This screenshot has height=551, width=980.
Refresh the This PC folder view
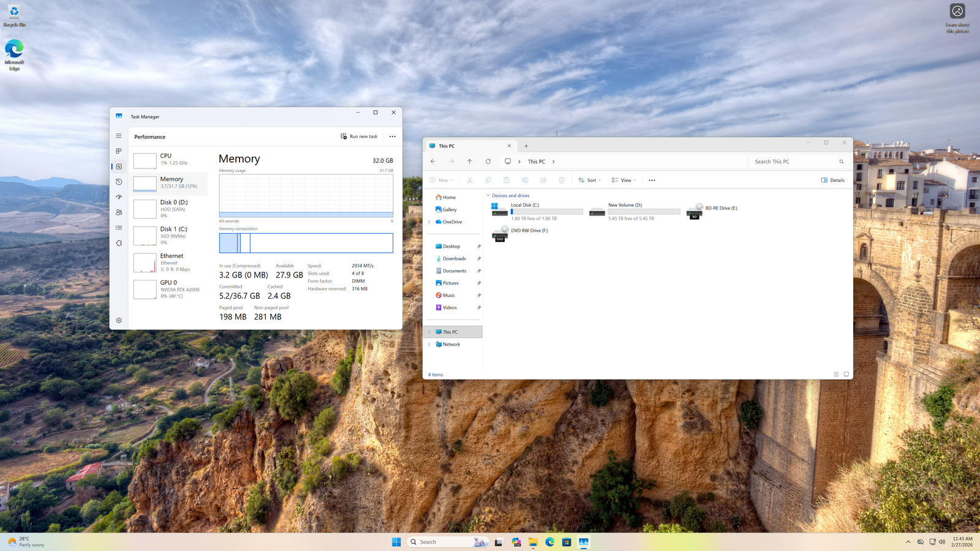coord(488,162)
